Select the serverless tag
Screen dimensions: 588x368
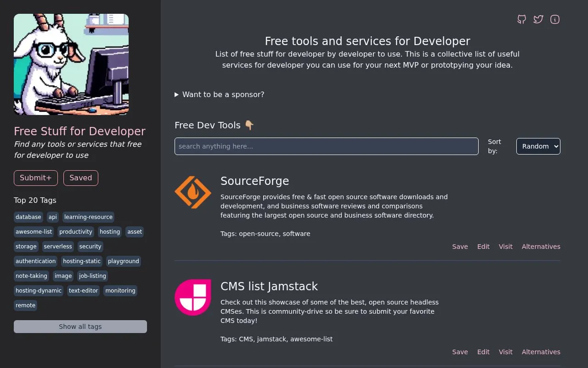tap(58, 247)
